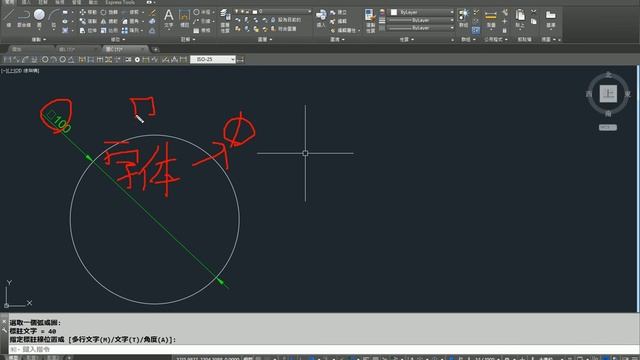The image size is (640, 360).
Task: Activate the Move command
Action: (x=88, y=12)
